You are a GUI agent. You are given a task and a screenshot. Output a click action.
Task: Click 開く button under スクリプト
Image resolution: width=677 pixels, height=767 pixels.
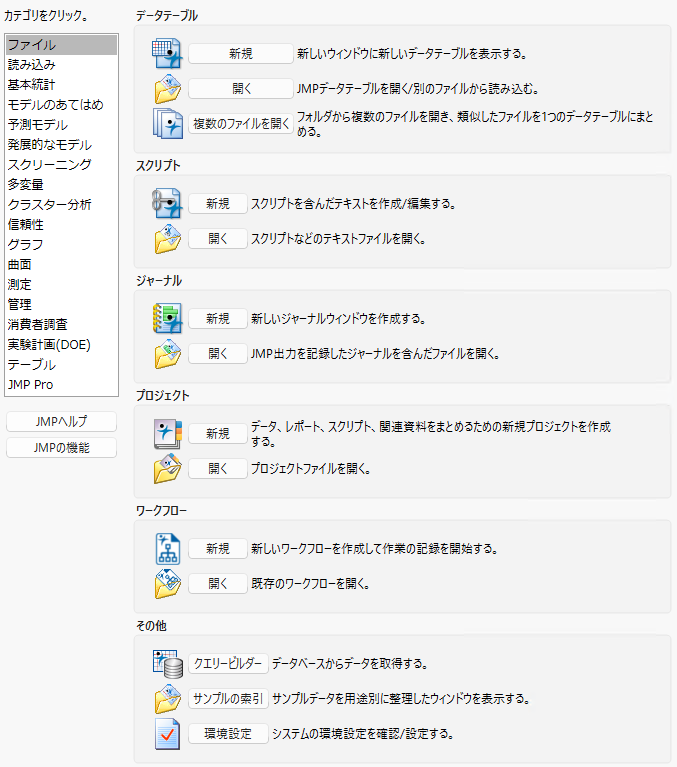point(218,239)
